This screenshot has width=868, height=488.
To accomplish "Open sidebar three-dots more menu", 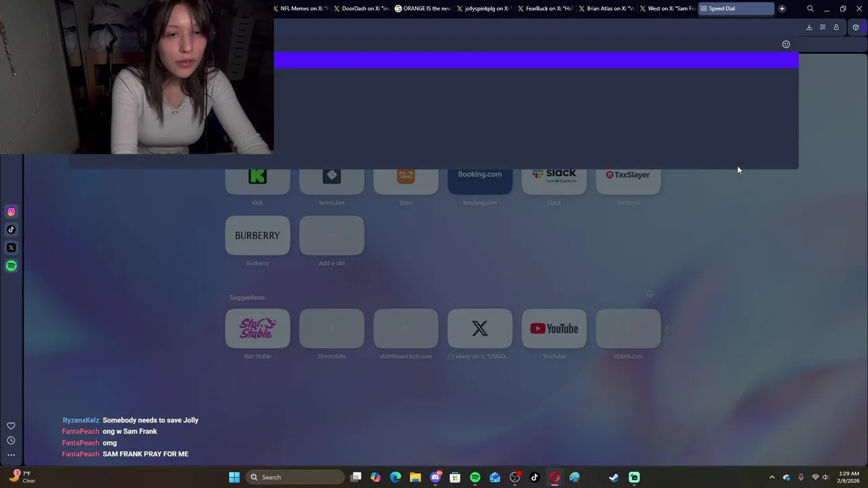I will [x=11, y=455].
